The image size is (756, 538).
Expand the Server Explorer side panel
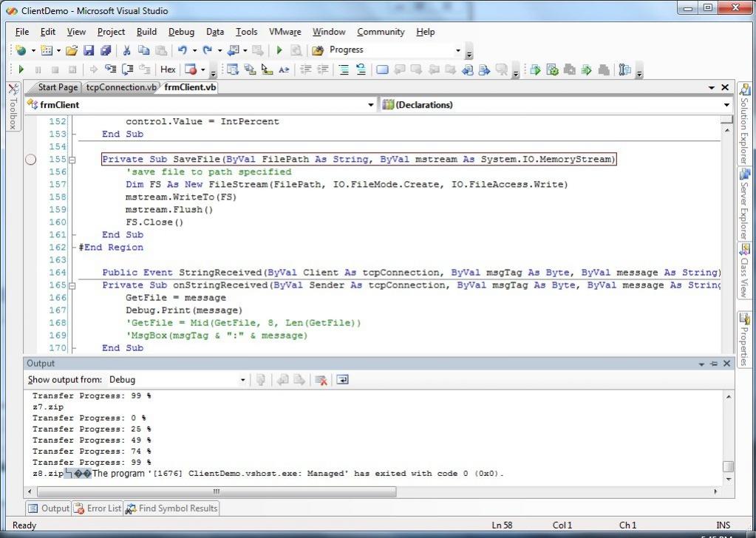744,204
